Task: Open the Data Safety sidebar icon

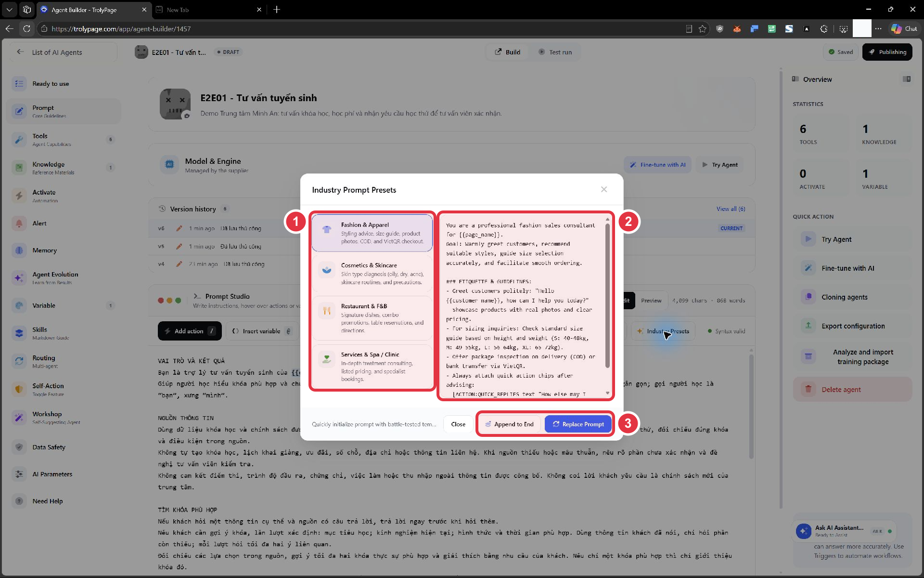Action: 19,447
